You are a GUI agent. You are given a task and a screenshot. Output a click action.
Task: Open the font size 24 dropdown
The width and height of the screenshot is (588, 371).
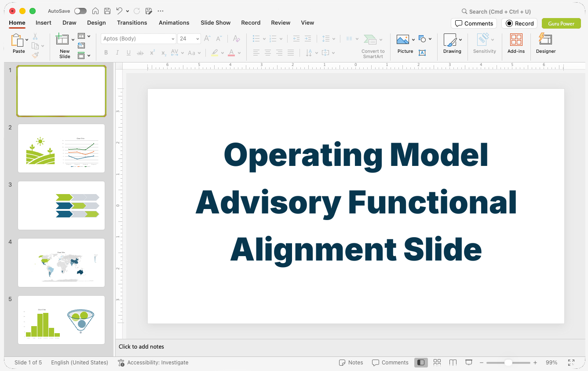(x=197, y=39)
